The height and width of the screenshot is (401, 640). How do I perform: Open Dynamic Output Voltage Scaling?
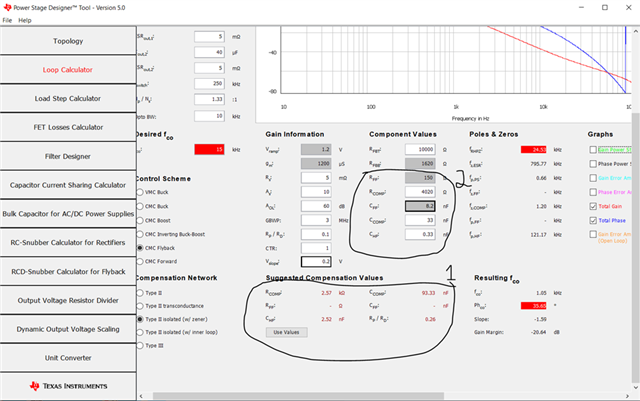click(x=68, y=329)
